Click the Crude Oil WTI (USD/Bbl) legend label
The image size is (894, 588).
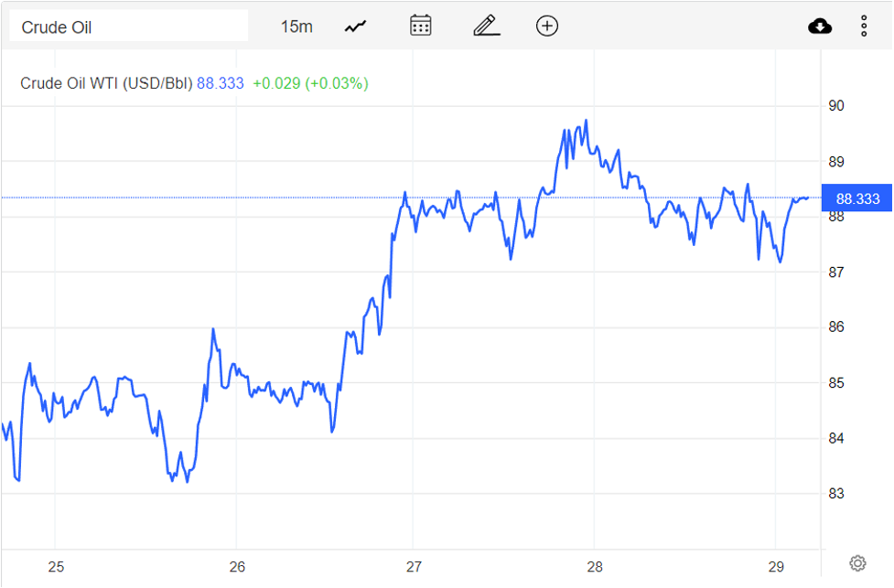106,83
